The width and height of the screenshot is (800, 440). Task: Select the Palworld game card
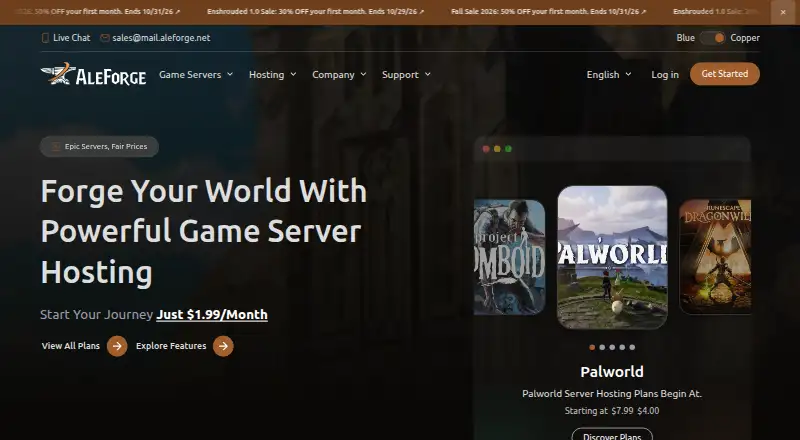[x=612, y=257]
